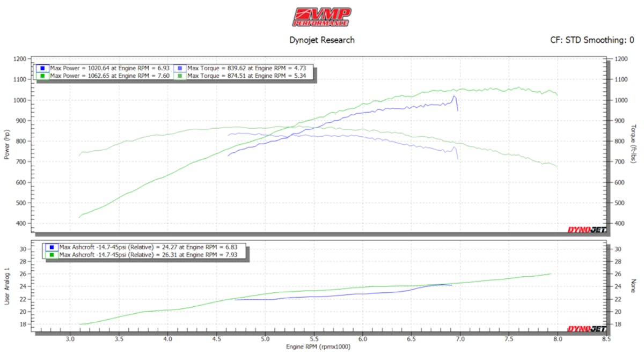The height and width of the screenshot is (362, 644).
Task: Select dark blue Max Power 1020.64 legend square
Action: [x=42, y=68]
